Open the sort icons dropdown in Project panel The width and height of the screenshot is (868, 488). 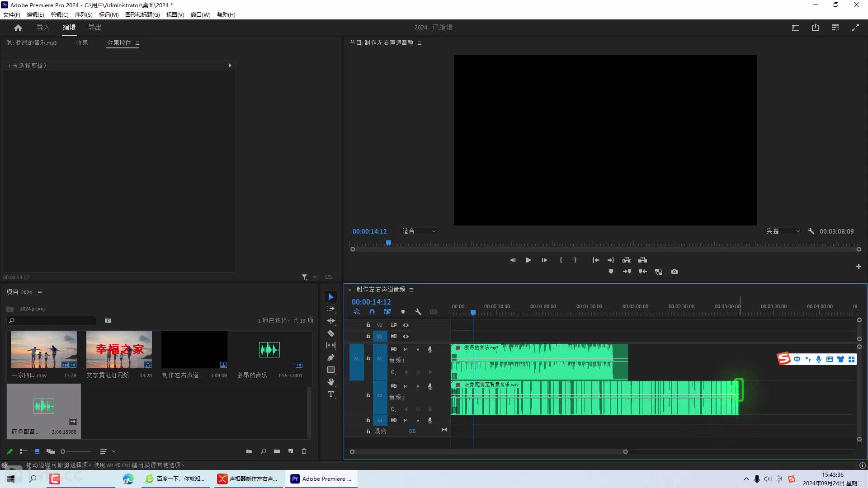[x=107, y=451]
